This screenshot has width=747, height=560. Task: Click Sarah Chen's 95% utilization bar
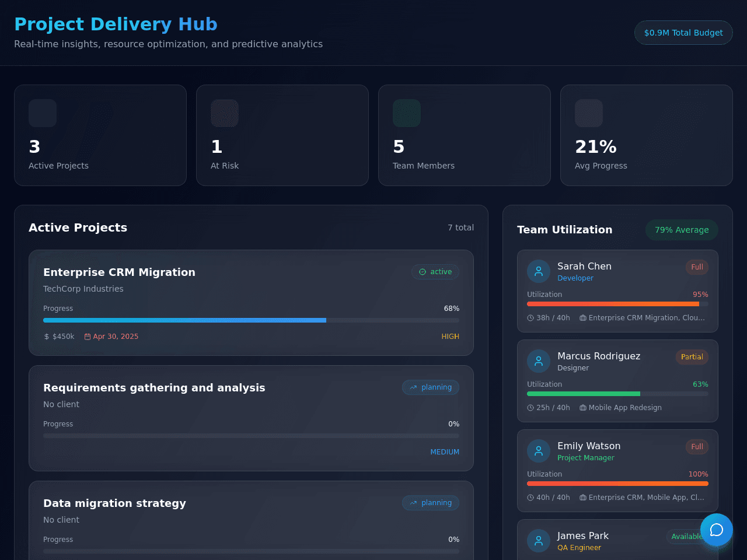pos(617,304)
